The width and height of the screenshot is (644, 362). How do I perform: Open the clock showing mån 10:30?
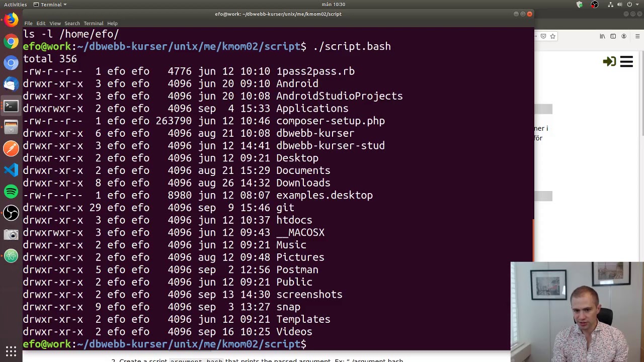(x=333, y=5)
